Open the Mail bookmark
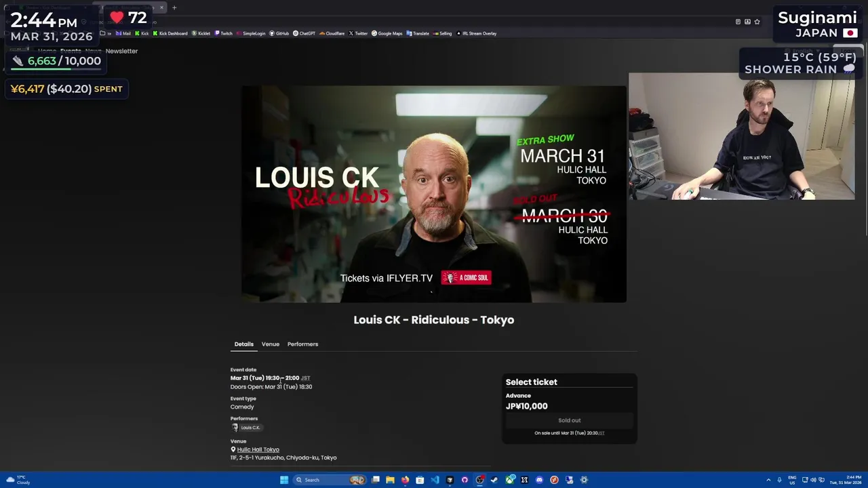 click(123, 33)
